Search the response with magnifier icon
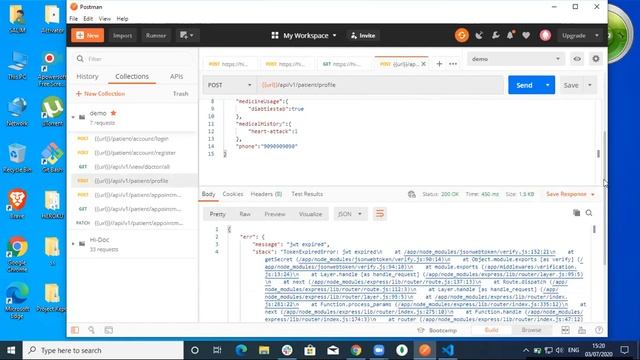The height and width of the screenshot is (360, 640). (x=589, y=213)
